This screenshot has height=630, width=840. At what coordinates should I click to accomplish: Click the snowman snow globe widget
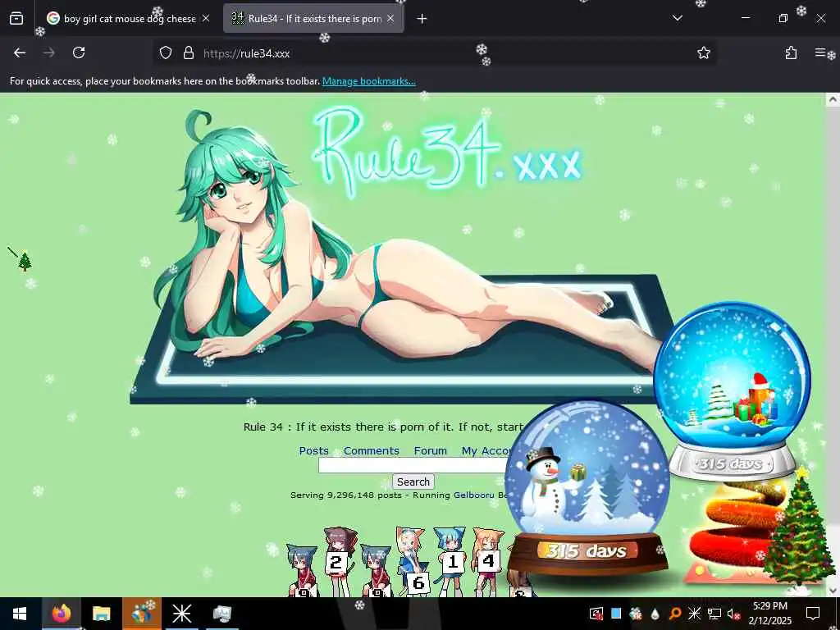pyautogui.click(x=587, y=487)
